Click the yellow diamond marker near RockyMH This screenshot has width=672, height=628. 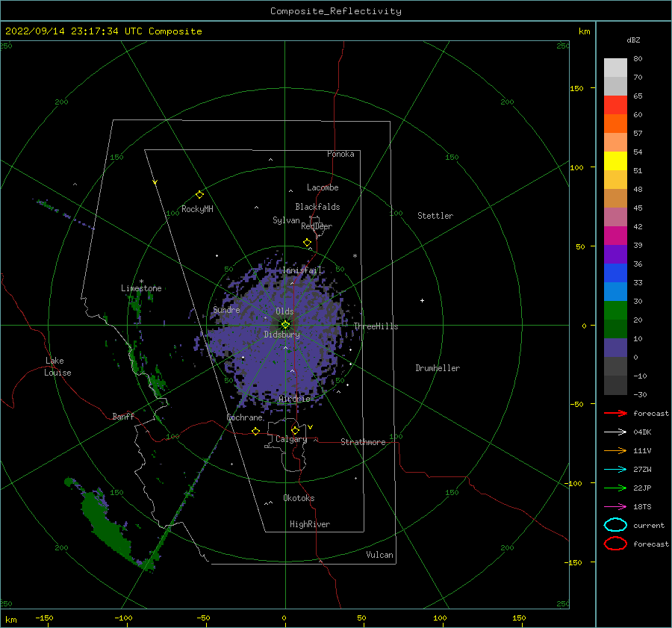(x=199, y=195)
